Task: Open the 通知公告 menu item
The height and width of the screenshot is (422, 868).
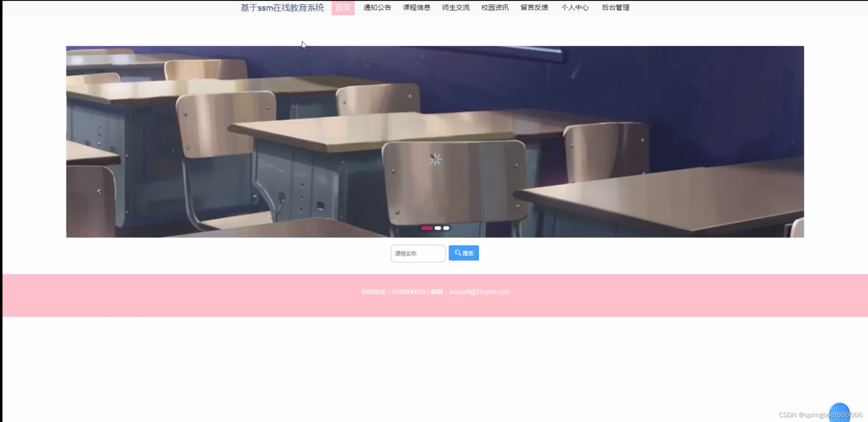Action: pyautogui.click(x=377, y=8)
